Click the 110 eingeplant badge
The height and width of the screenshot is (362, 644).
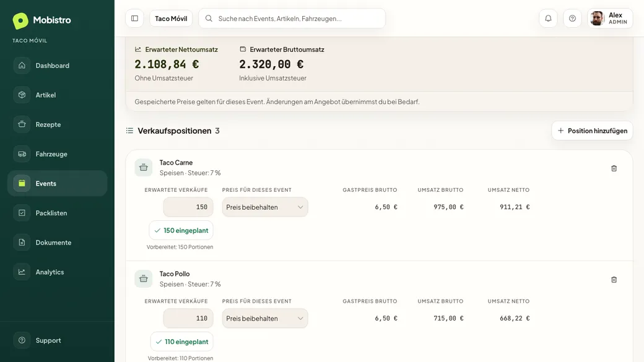[x=182, y=342]
